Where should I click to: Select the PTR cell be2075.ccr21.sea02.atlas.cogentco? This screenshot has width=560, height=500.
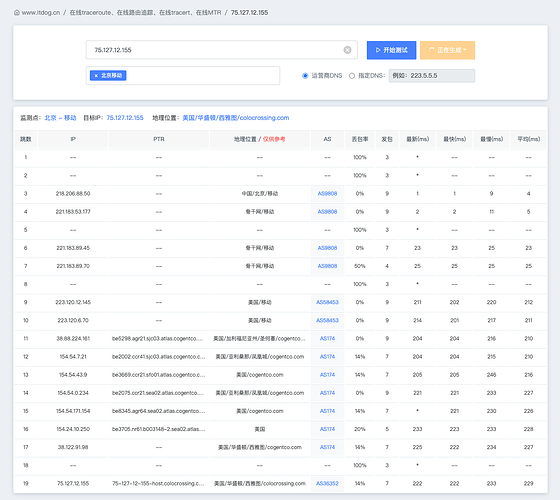(158, 393)
